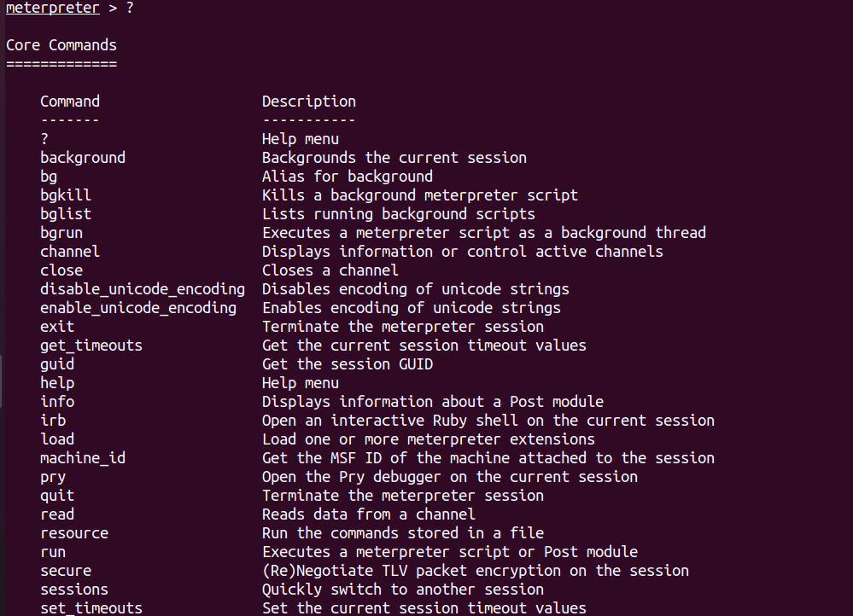Click the guid command entry
The image size is (853, 616).
[x=57, y=364]
